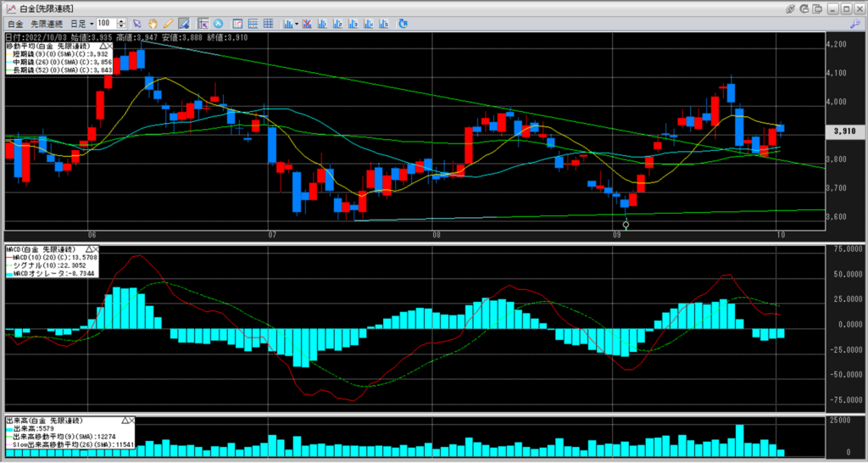This screenshot has width=868, height=463.
Task: Select chart template 2 icon
Action: coord(338,24)
